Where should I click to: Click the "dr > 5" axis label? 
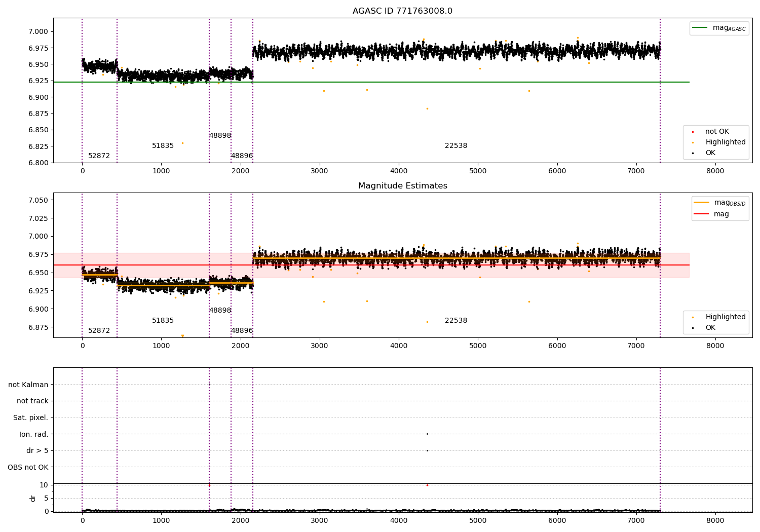point(37,450)
